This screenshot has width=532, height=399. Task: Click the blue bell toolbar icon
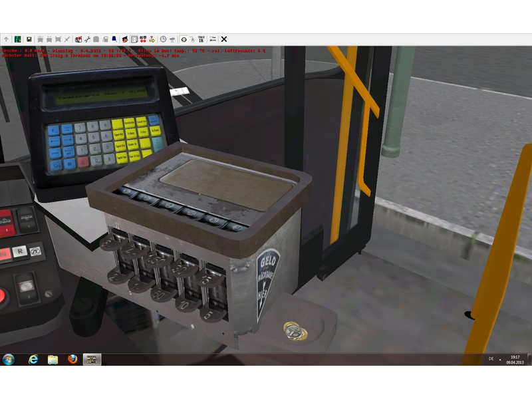click(114, 39)
